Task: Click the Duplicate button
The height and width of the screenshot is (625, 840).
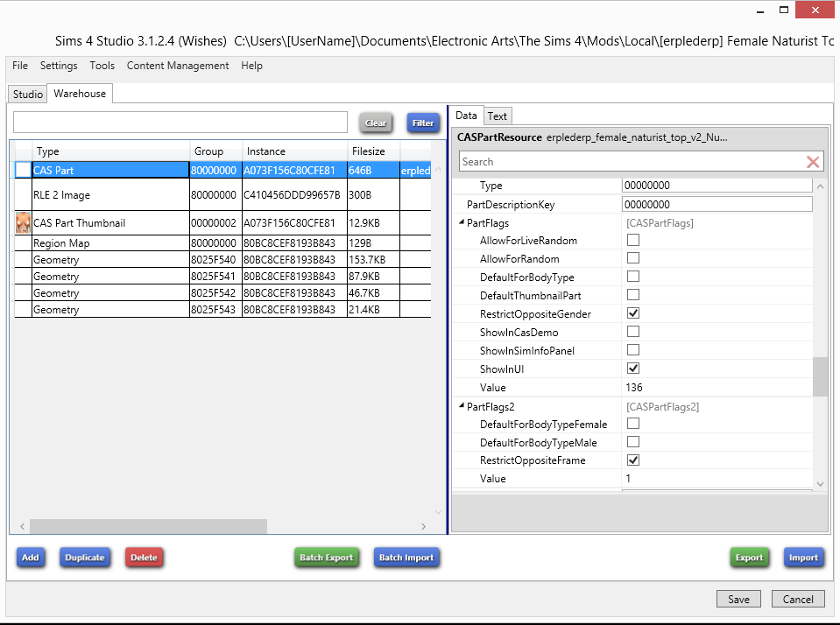Action: pyautogui.click(x=85, y=558)
